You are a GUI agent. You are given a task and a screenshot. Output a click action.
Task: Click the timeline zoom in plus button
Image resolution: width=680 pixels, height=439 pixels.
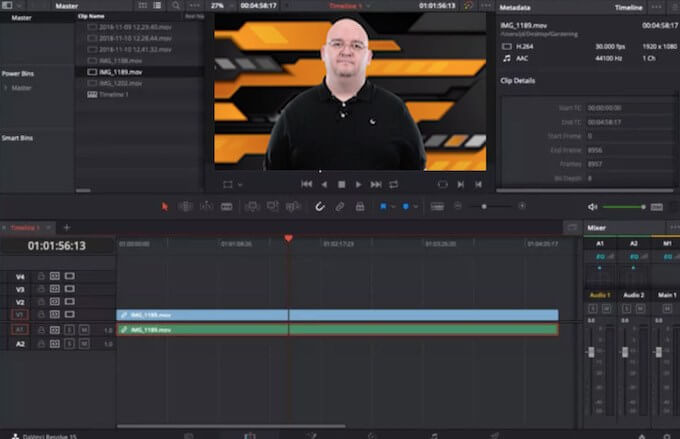coord(522,206)
